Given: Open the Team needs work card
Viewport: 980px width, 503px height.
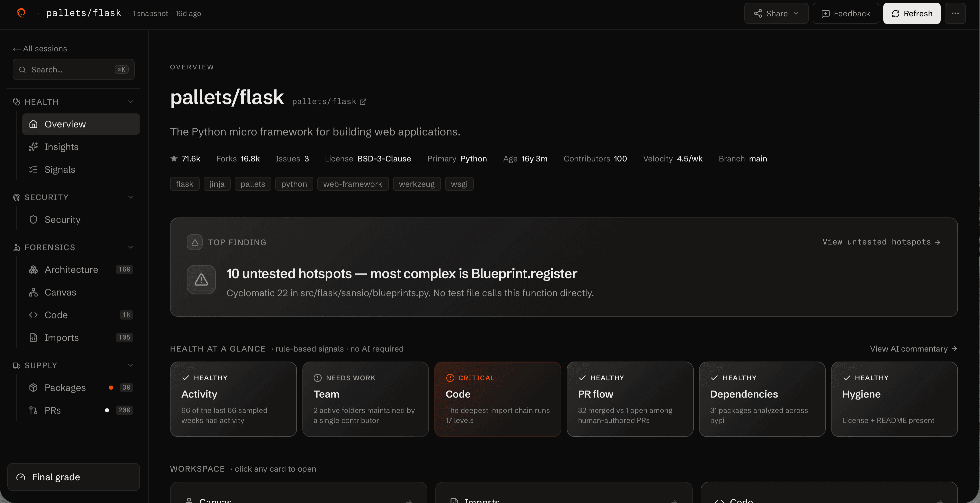Looking at the screenshot, I should pyautogui.click(x=365, y=399).
